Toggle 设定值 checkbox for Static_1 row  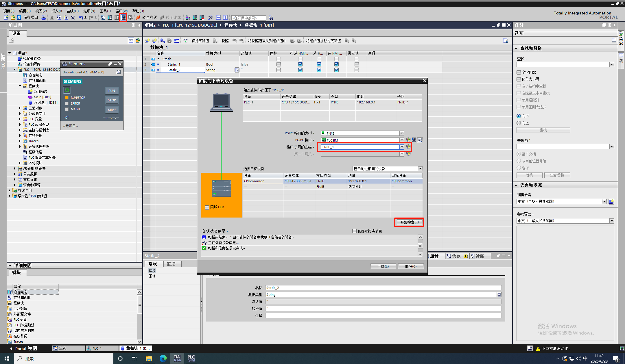(357, 64)
